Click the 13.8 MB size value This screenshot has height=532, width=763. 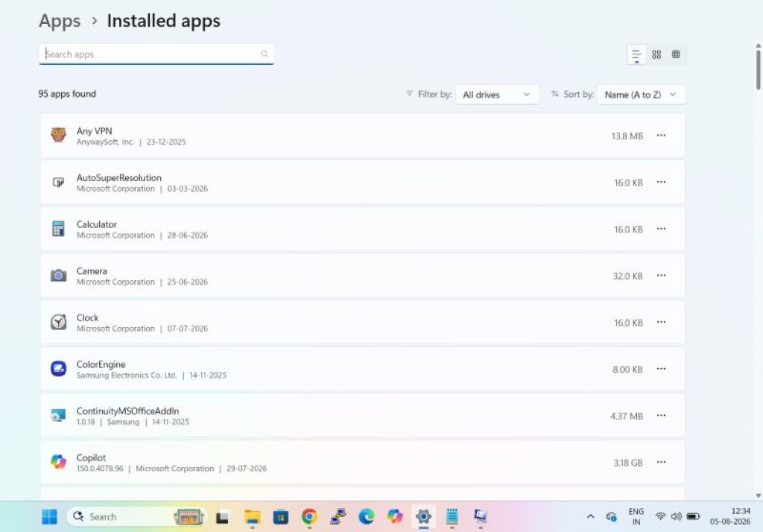(x=627, y=136)
